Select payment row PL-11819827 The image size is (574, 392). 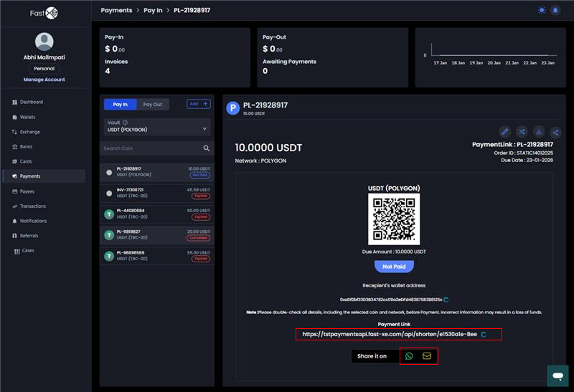[157, 235]
